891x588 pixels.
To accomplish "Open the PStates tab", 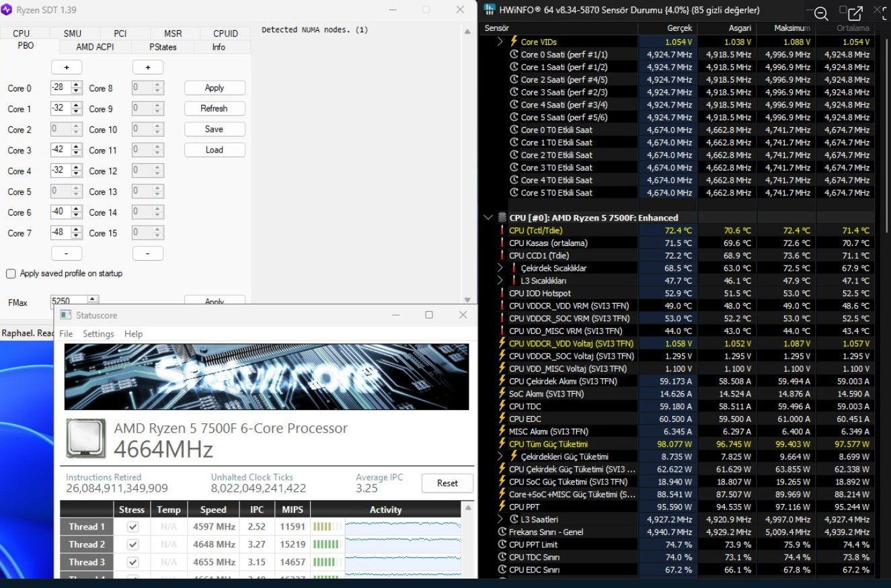I will (163, 47).
